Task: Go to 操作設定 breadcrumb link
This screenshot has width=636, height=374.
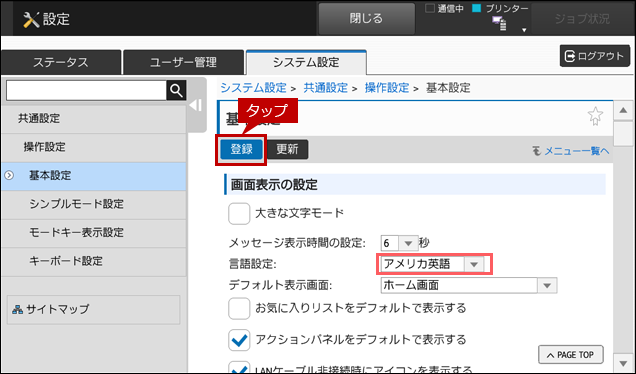Action: click(x=387, y=88)
